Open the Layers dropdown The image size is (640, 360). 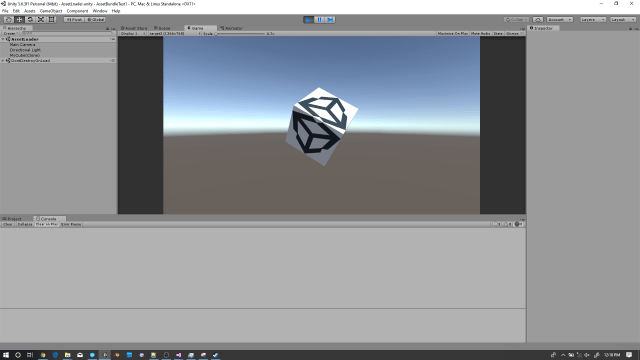(593, 20)
